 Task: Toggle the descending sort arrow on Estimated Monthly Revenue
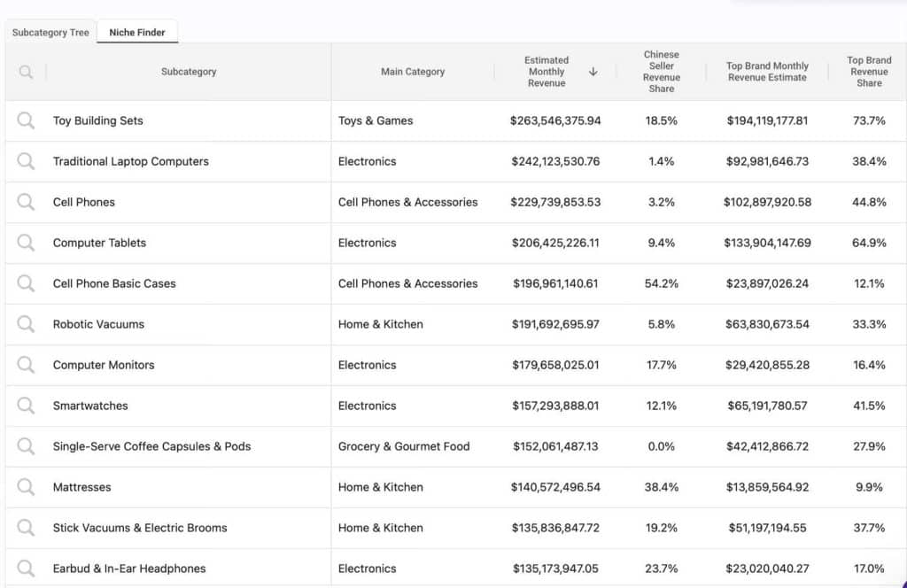tap(593, 72)
